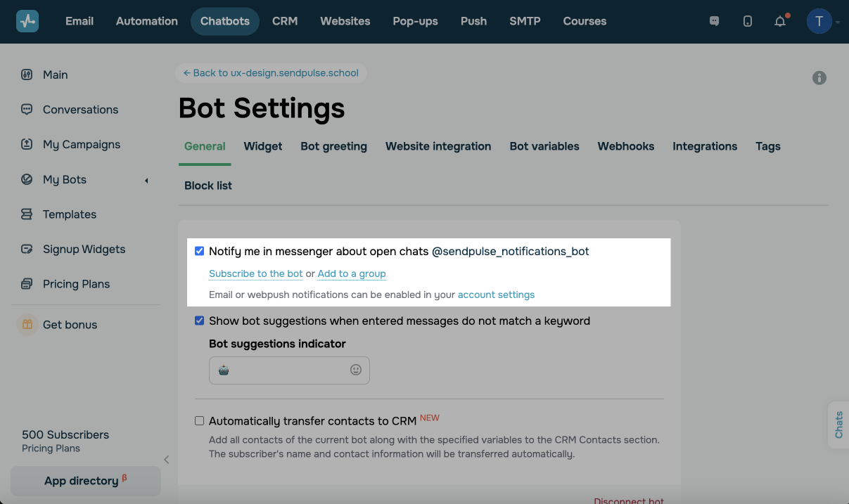The width and height of the screenshot is (849, 504).
Task: Open the Automation menu
Action: pyautogui.click(x=147, y=21)
